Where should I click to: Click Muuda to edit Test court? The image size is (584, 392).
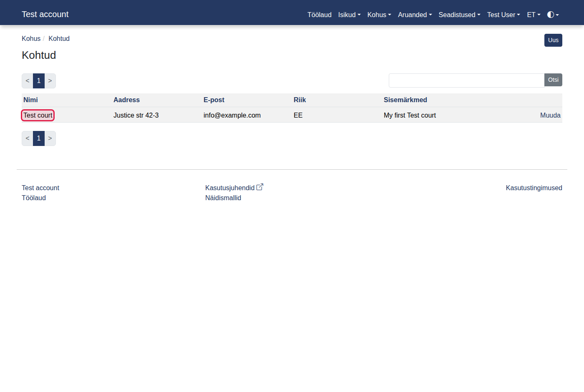coord(550,115)
